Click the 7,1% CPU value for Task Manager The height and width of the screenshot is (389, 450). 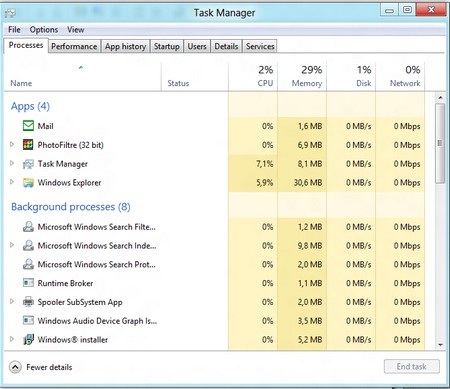[x=265, y=164]
